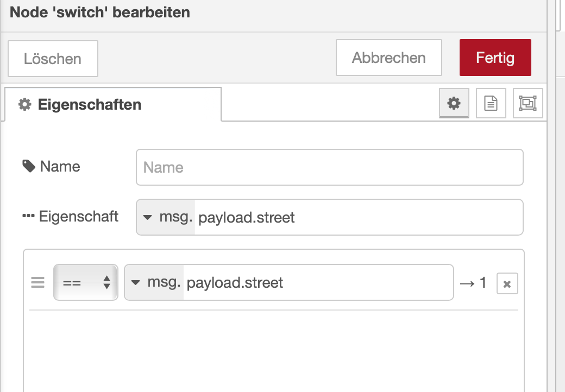Click Abbrechen to cancel editing
This screenshot has width=565, height=392.
coord(388,58)
